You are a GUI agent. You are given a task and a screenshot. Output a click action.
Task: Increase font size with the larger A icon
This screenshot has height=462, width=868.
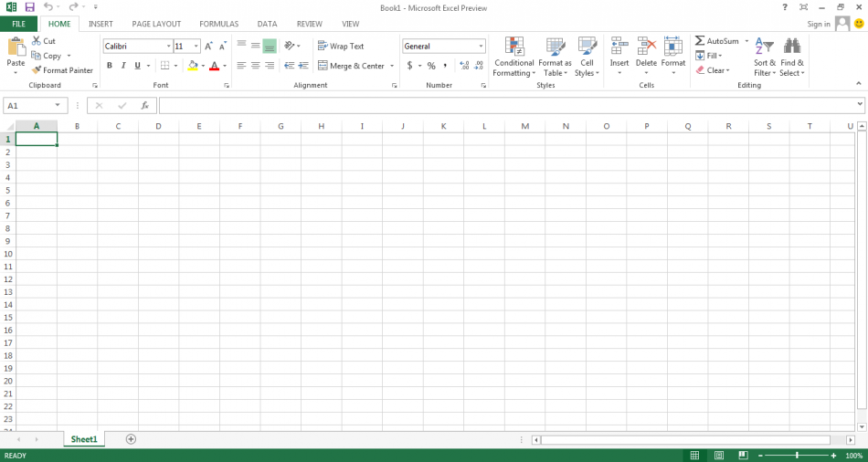coord(208,47)
